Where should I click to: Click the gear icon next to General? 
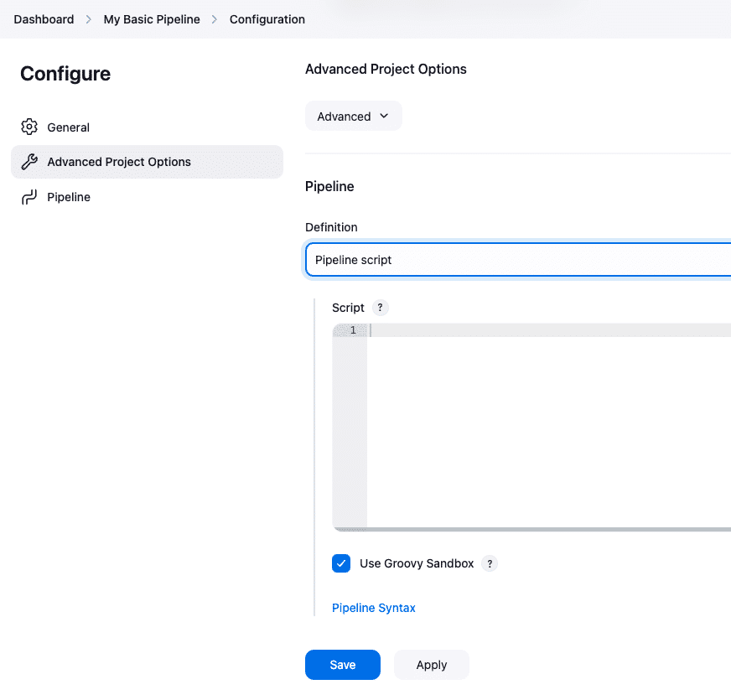29,127
